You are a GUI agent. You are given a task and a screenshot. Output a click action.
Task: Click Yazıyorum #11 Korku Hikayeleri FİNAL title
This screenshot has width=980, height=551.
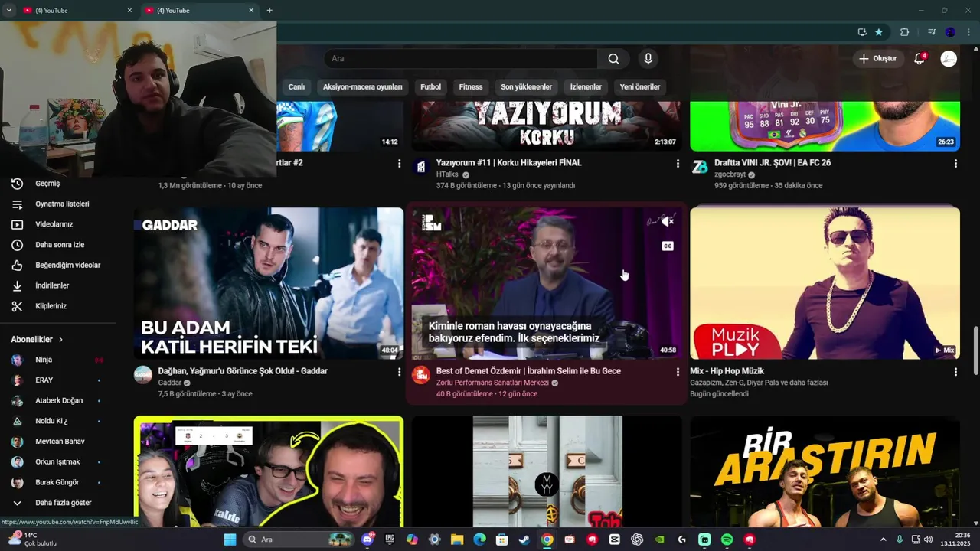[x=509, y=163]
